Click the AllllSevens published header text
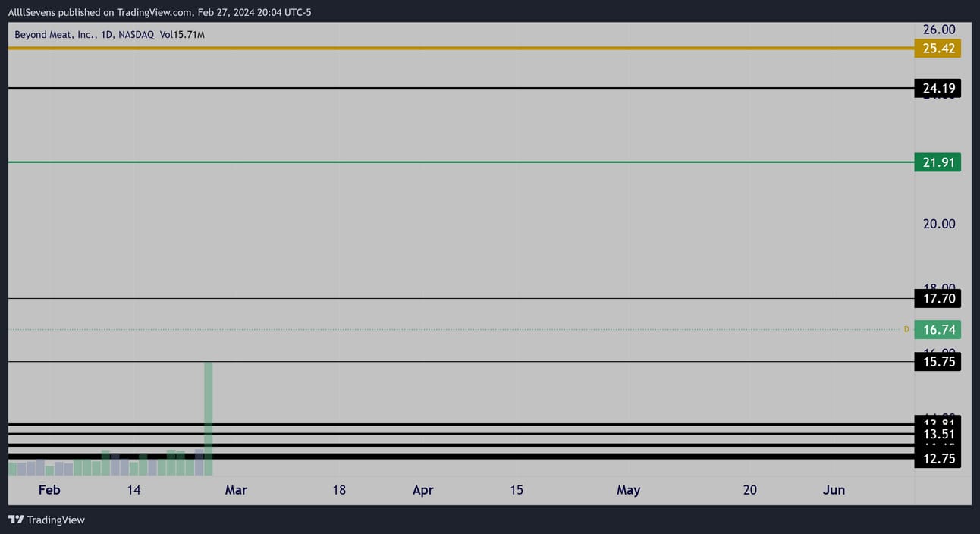The width and height of the screenshot is (980, 534). pos(160,12)
